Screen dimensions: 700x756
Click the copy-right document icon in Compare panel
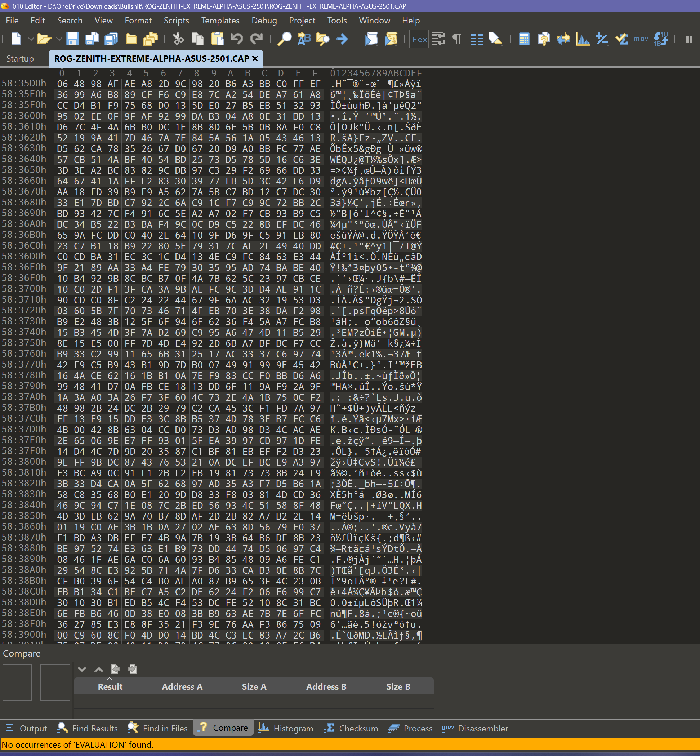point(132,669)
